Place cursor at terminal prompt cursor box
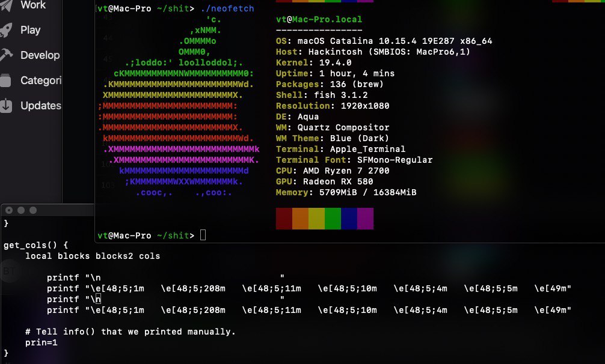This screenshot has width=605, height=364. coord(203,235)
